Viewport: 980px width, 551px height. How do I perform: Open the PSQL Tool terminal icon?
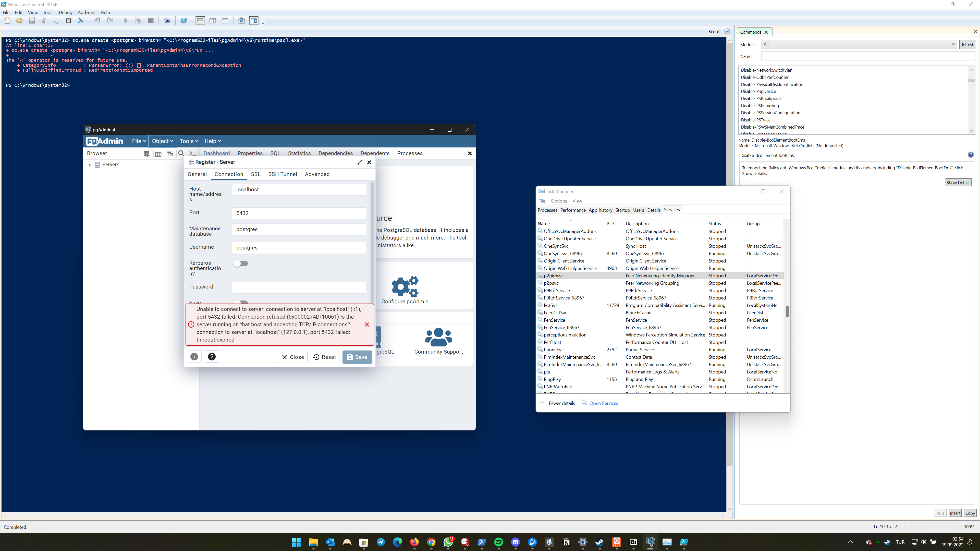click(x=193, y=154)
